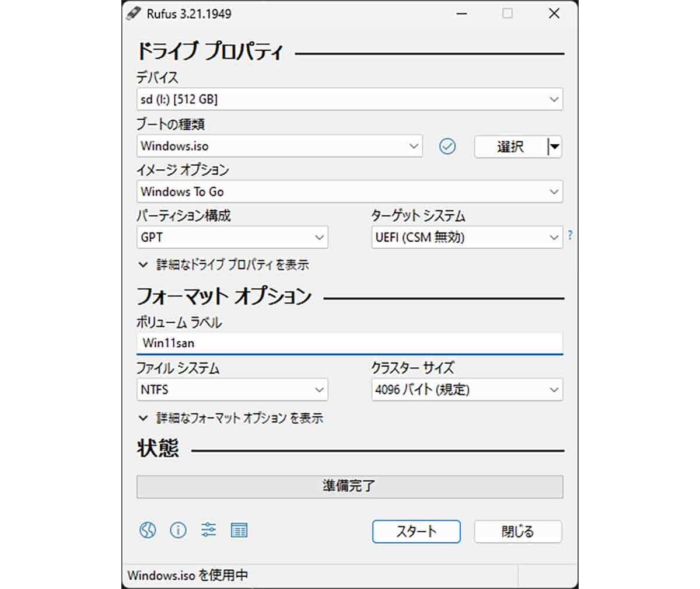Viewport: 700px width, 589px height.
Task: Click the 閉じる button
Action: click(x=518, y=532)
